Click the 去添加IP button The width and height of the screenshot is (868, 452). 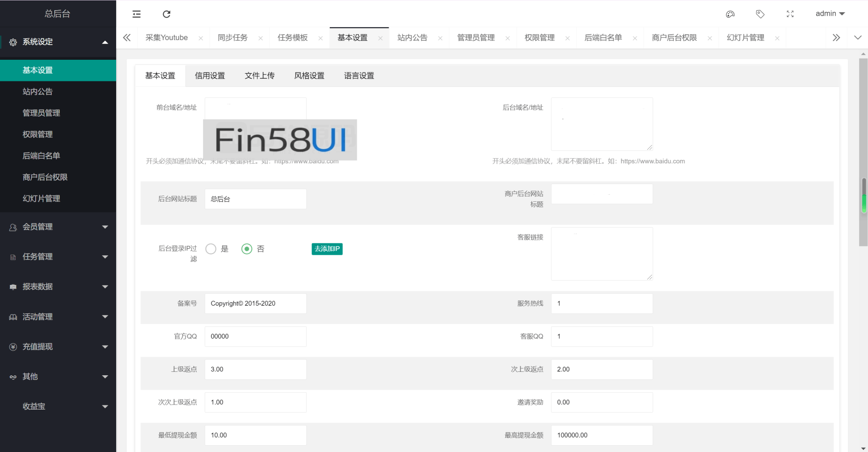[327, 249]
